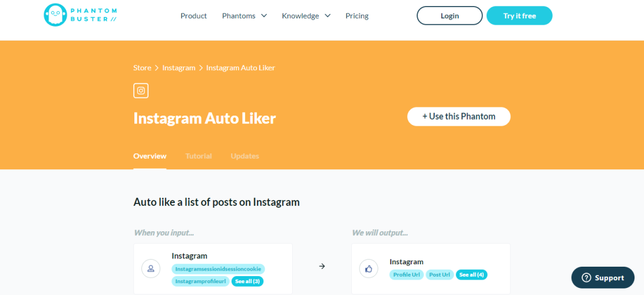Go to the Pricing page
644x295 pixels.
(357, 16)
